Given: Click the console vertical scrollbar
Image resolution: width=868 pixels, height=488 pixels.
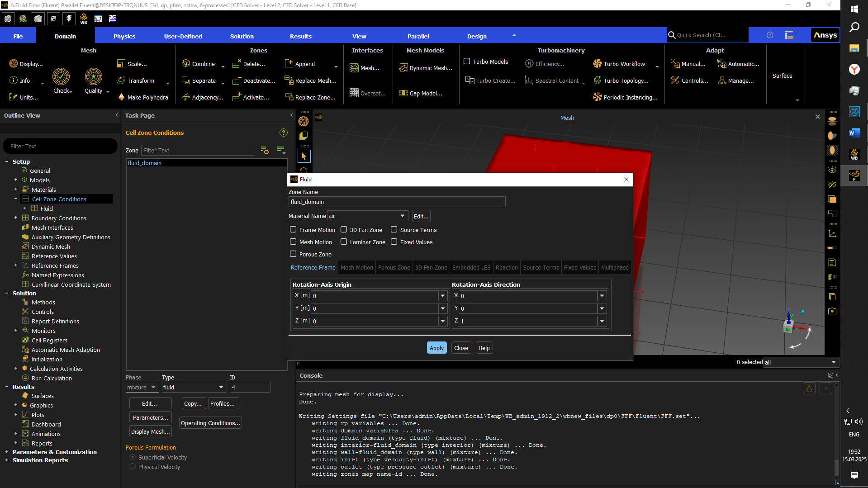Looking at the screenshot, I should click(x=837, y=430).
